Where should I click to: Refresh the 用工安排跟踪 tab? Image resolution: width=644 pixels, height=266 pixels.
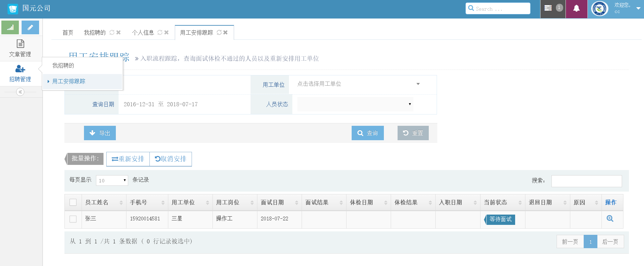(219, 32)
